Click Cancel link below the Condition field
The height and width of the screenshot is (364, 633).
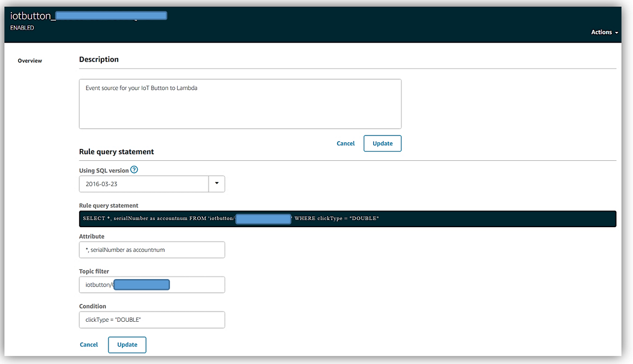tap(89, 345)
